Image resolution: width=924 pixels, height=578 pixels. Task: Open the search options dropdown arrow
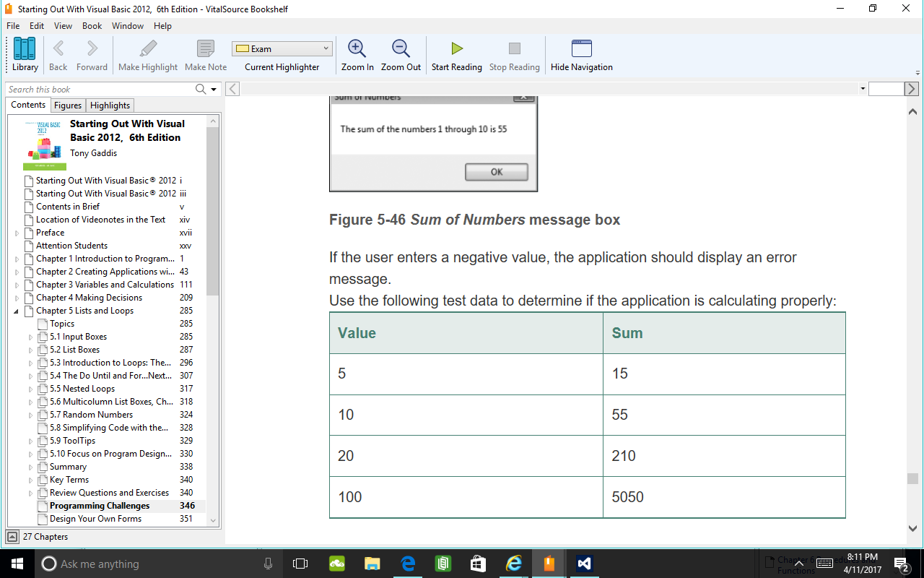pyautogui.click(x=214, y=90)
